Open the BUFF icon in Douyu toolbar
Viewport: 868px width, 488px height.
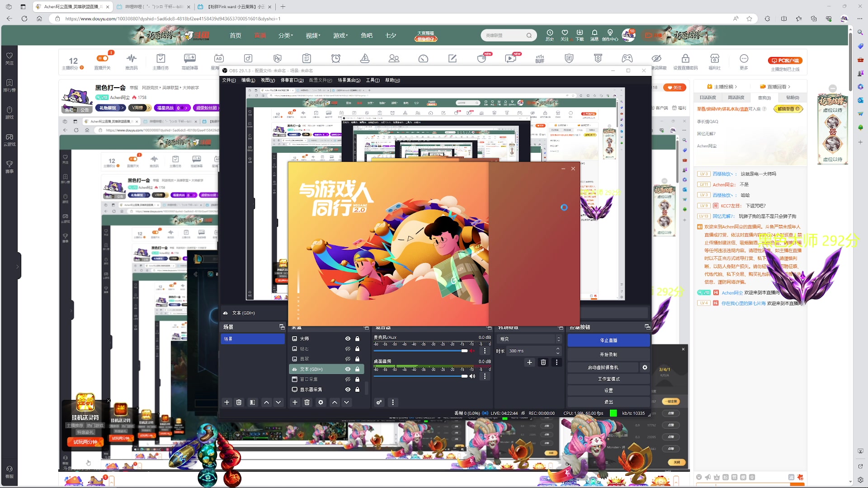(x=540, y=58)
